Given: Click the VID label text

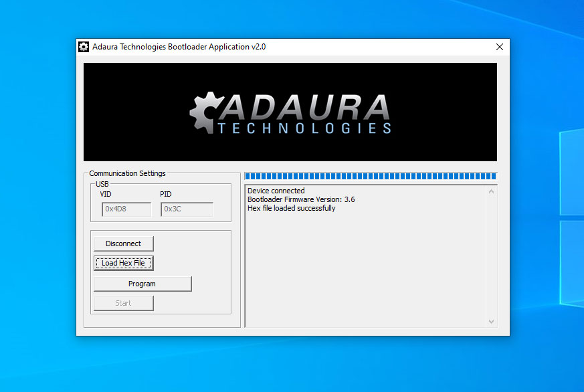Looking at the screenshot, I should pyautogui.click(x=106, y=194).
